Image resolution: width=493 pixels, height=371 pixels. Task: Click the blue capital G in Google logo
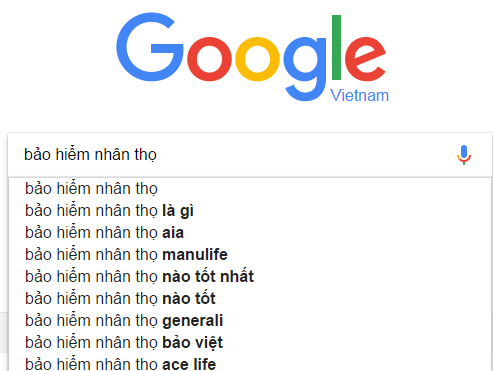pos(150,47)
